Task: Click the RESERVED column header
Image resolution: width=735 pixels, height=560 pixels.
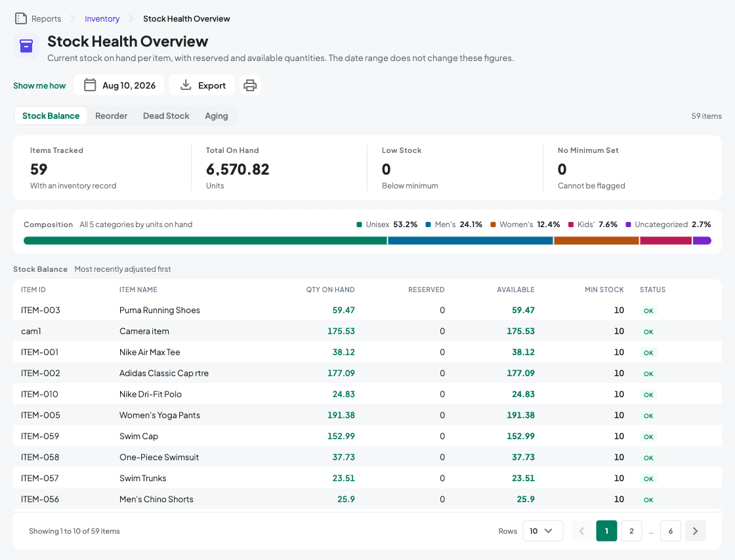Action: point(426,290)
